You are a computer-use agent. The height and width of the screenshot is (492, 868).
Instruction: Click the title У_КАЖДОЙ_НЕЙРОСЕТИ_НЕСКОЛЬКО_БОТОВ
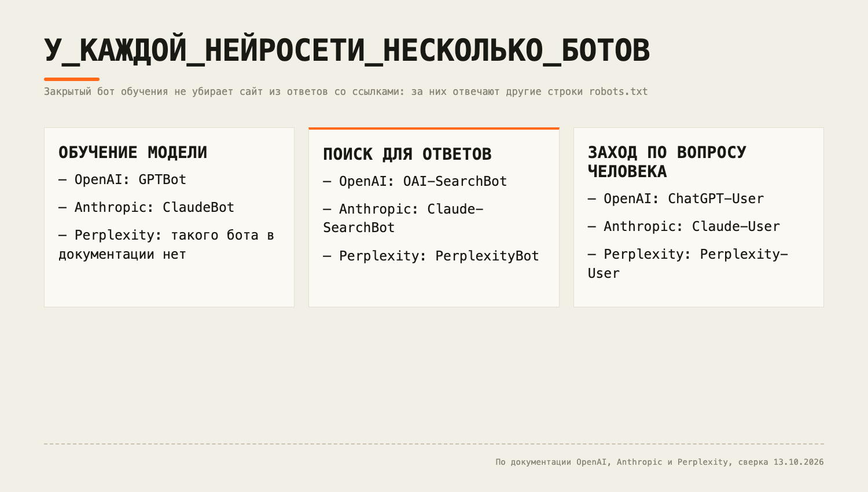[x=347, y=50]
